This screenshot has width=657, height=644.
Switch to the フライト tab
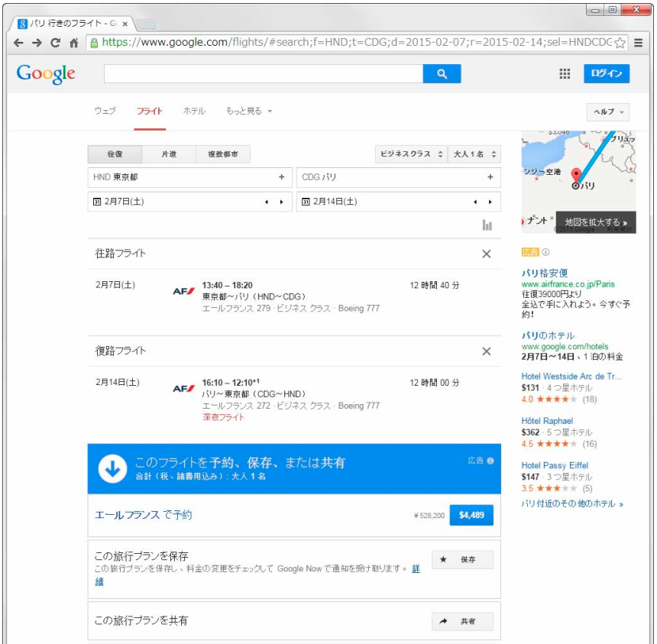150,112
